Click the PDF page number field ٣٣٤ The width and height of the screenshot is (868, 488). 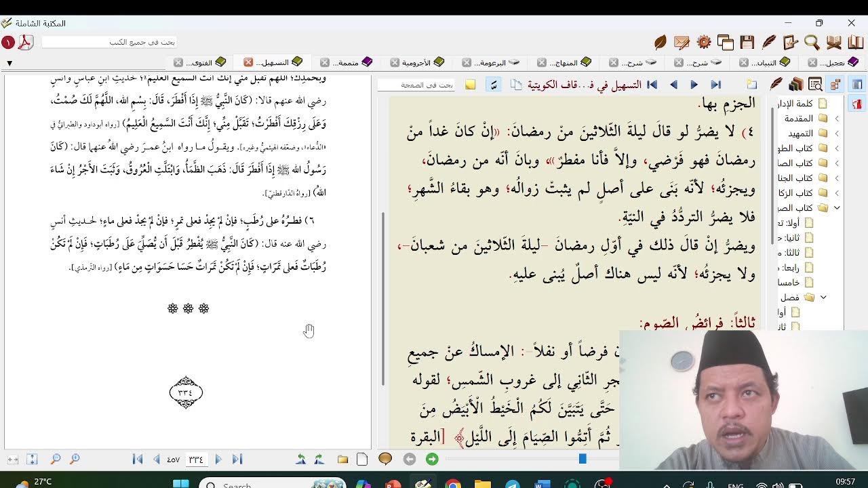(195, 460)
